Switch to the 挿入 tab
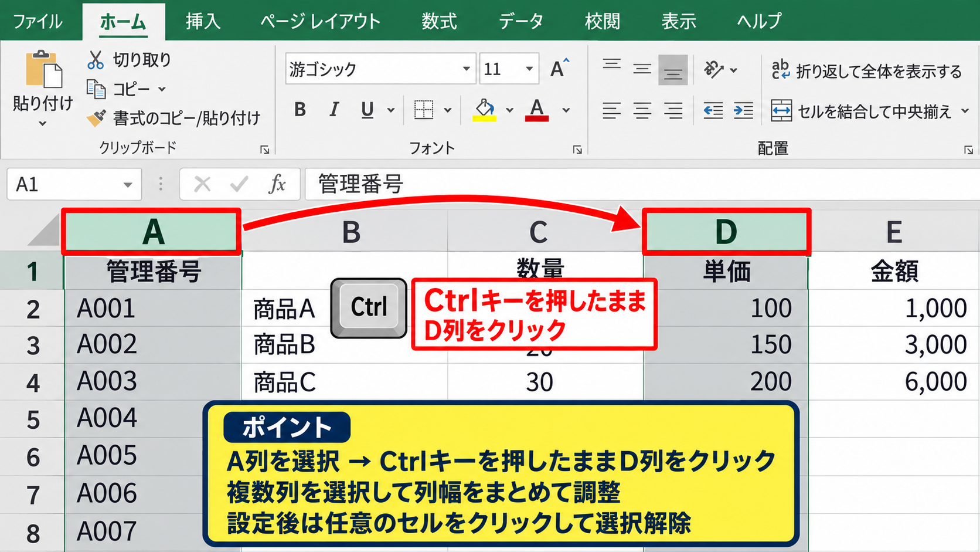 pos(203,21)
